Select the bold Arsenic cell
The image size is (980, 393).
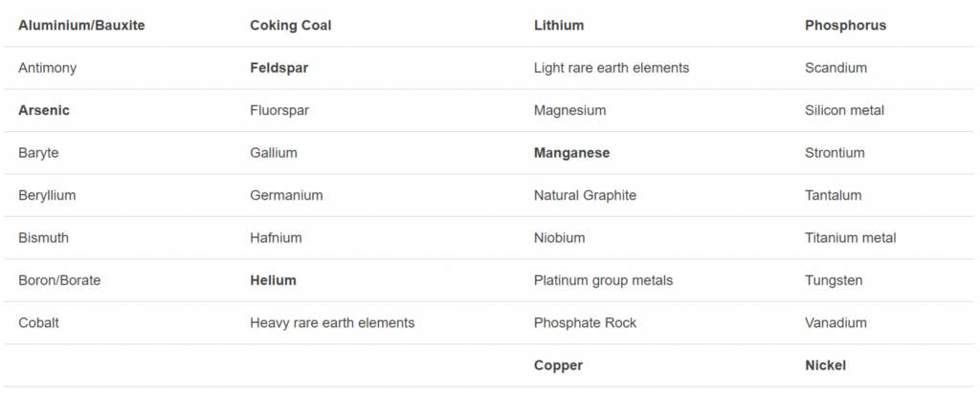coord(44,110)
